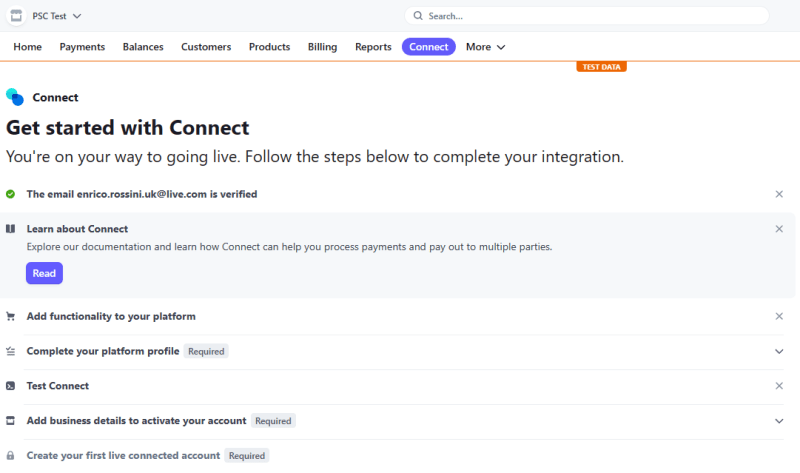This screenshot has height=473, width=800.
Task: Go to the Home tab
Action: tap(28, 47)
